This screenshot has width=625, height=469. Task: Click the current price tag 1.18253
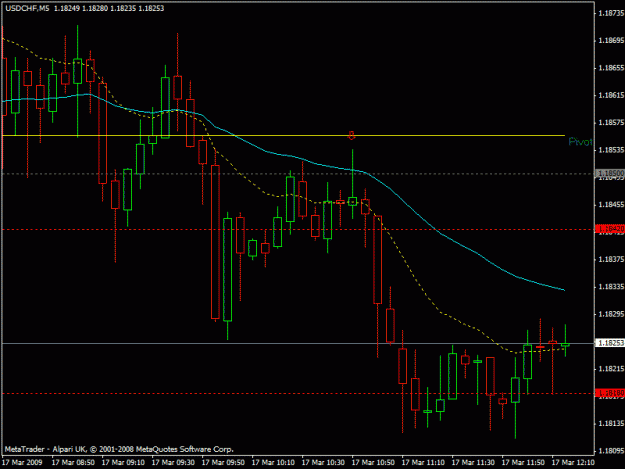click(x=610, y=343)
